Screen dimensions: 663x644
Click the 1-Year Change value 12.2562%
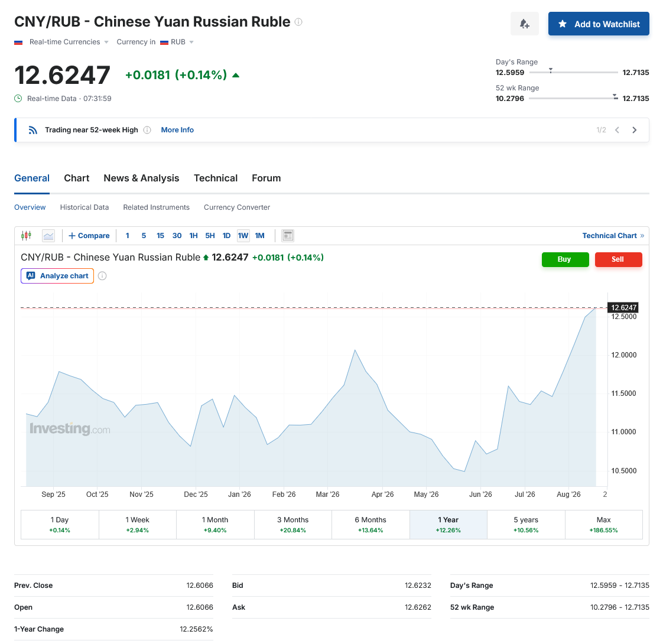[196, 629]
